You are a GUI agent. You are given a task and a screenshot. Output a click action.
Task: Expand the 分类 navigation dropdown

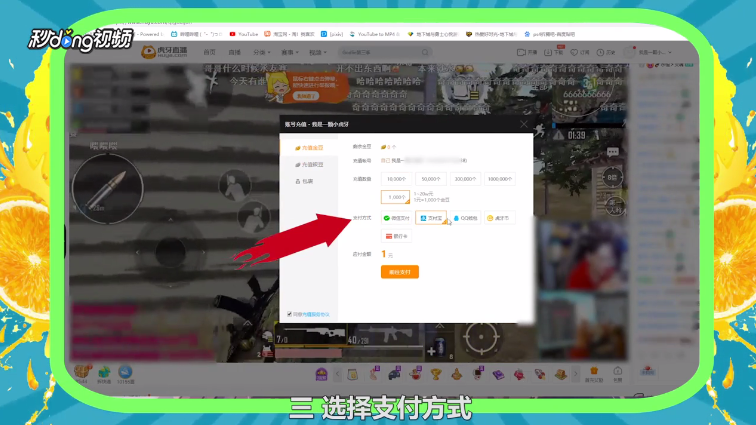coord(261,52)
